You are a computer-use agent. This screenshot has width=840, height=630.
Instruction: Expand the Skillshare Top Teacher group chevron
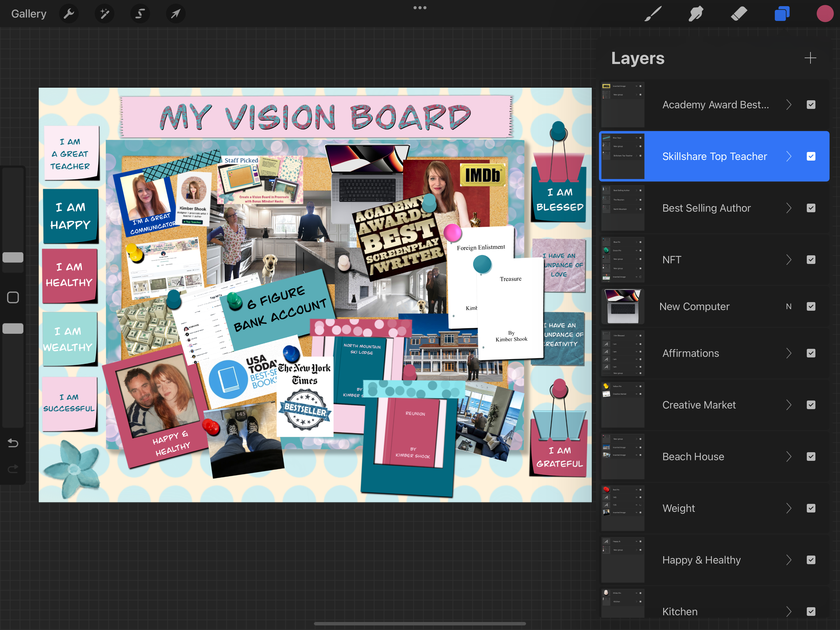pos(789,156)
